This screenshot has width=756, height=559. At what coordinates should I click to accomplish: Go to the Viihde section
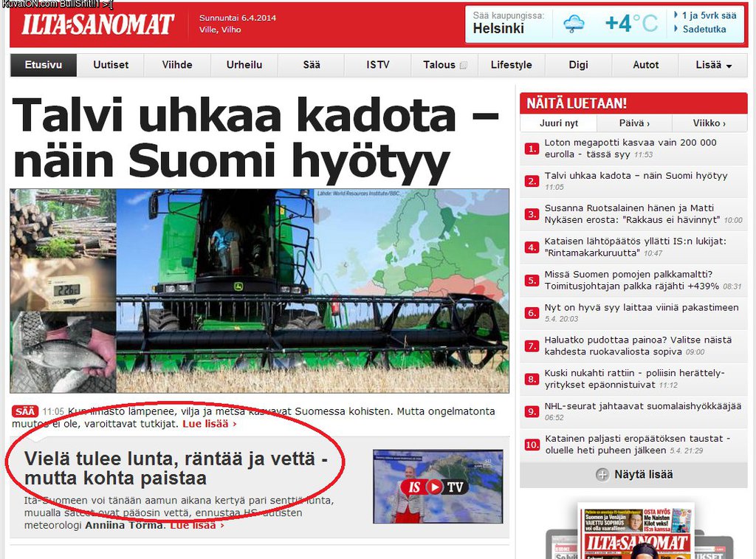[x=177, y=65]
